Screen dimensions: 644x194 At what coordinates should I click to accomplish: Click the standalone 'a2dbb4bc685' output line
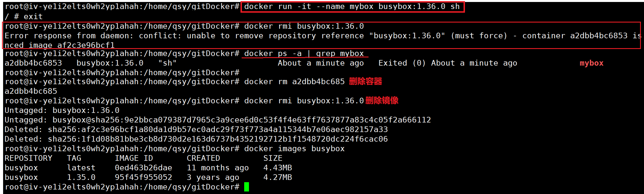tap(31, 91)
